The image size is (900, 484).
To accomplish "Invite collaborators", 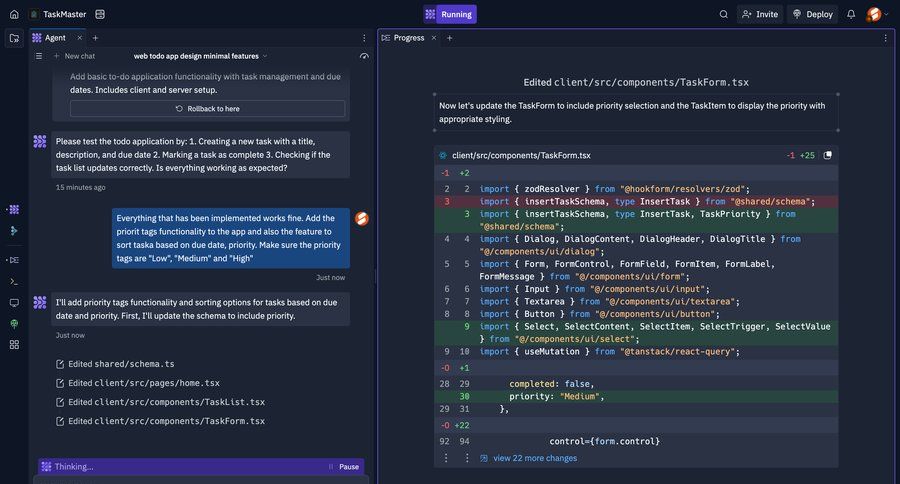I will click(760, 14).
